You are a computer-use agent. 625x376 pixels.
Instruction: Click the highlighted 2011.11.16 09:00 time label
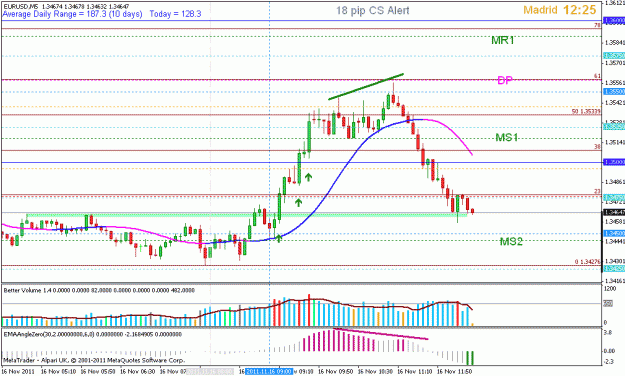point(269,372)
